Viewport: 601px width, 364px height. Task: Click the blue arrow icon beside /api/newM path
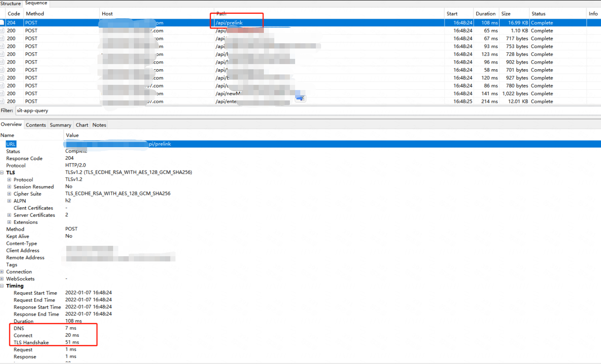point(300,98)
